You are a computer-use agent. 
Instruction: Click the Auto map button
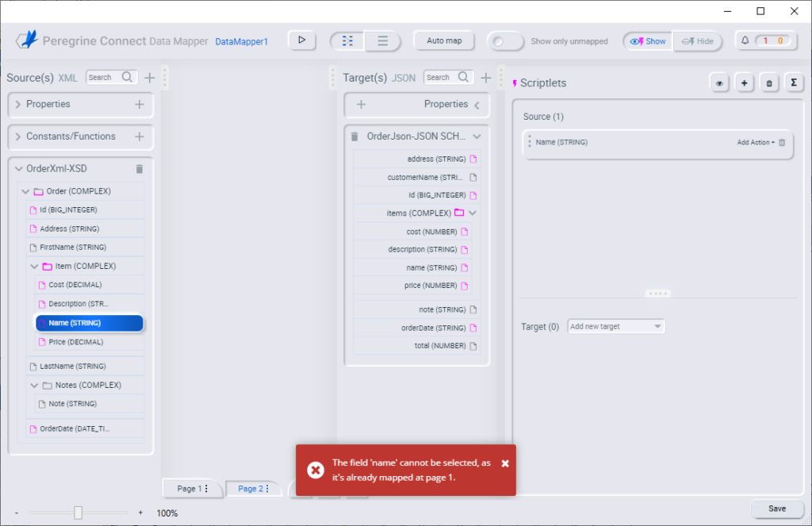pos(444,40)
